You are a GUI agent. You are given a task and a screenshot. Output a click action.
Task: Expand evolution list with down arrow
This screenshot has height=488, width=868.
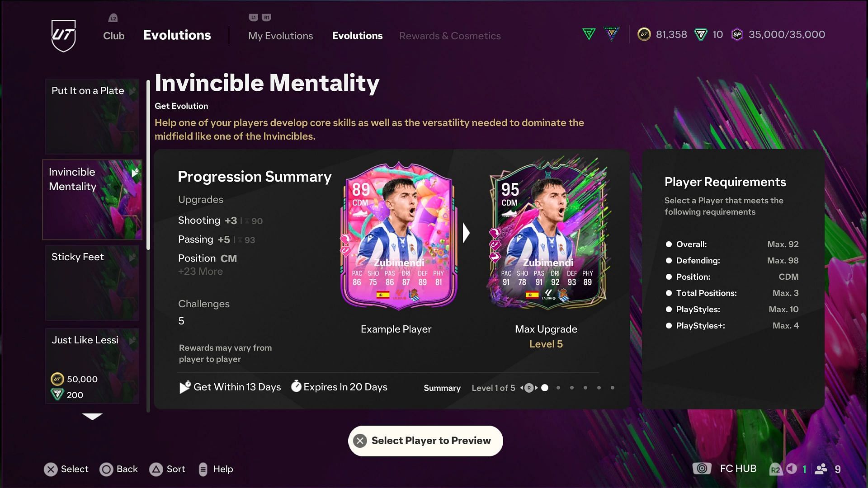(x=92, y=417)
